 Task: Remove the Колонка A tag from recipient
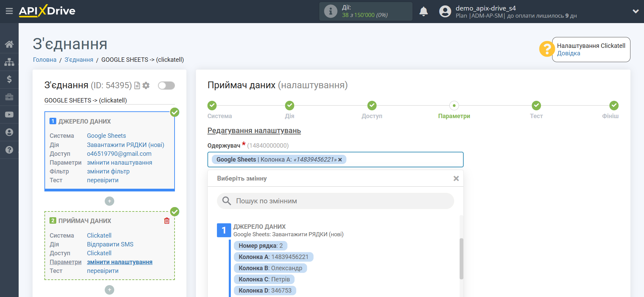(340, 160)
